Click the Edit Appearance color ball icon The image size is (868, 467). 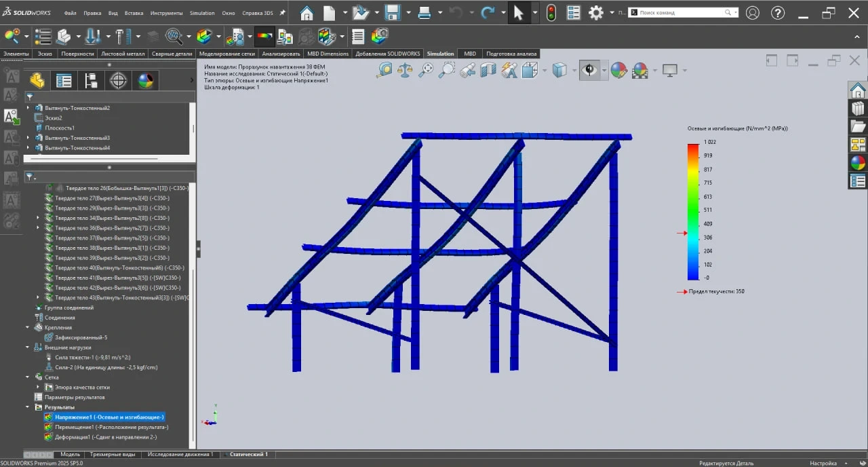coord(618,69)
